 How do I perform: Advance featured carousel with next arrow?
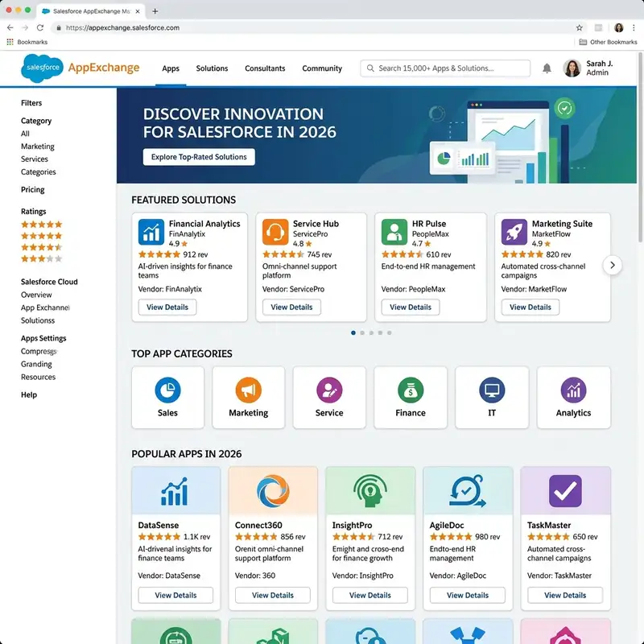pos(612,266)
